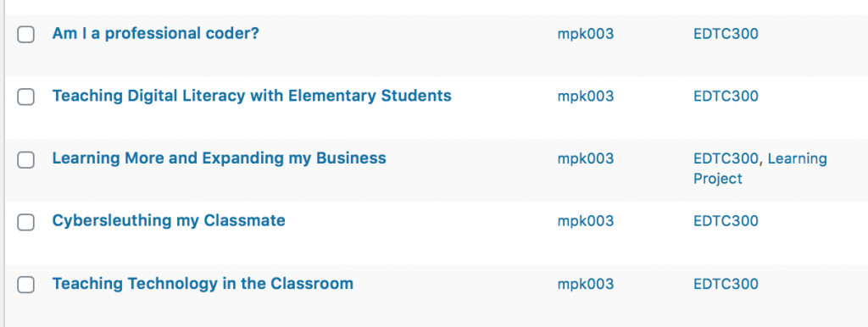Click author mpk003 in the professional coder row

(x=586, y=35)
